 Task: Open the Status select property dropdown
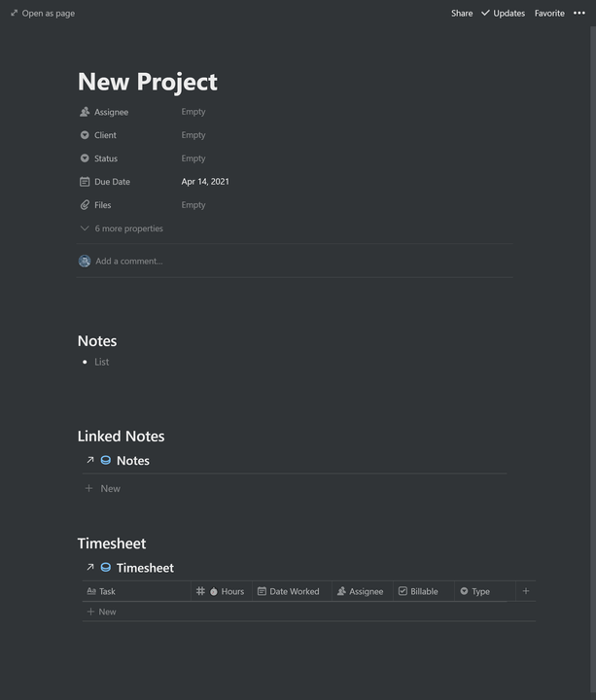(193, 158)
